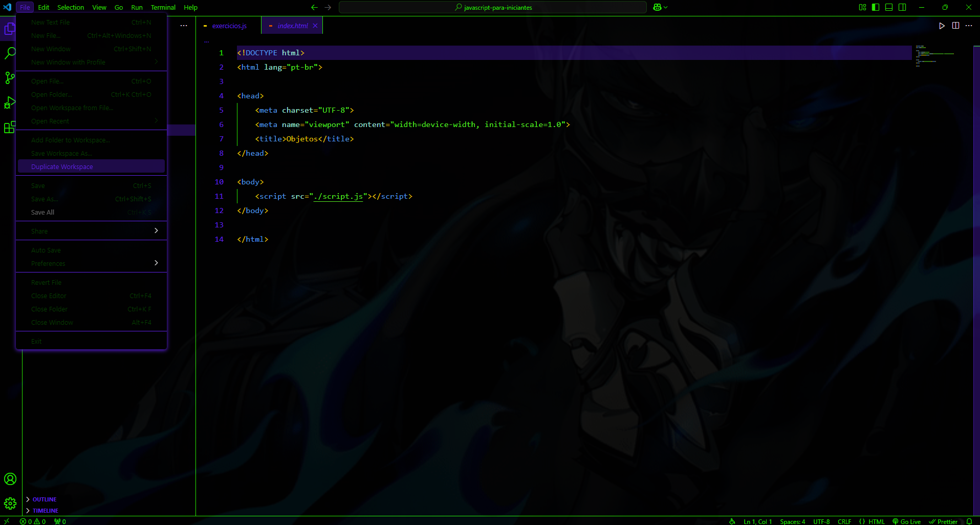Viewport: 980px width, 525px height.
Task: Open the Run menu
Action: (137, 7)
